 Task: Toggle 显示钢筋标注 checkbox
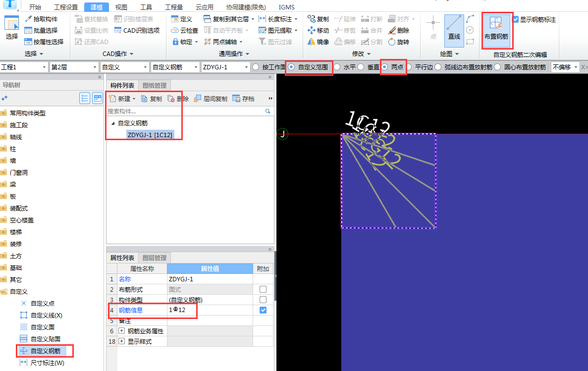(x=516, y=19)
